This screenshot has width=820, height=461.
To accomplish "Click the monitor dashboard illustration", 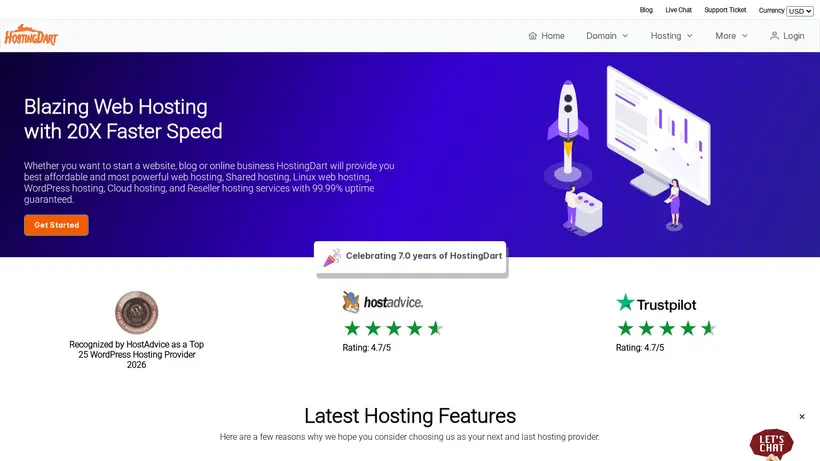I will [x=659, y=136].
